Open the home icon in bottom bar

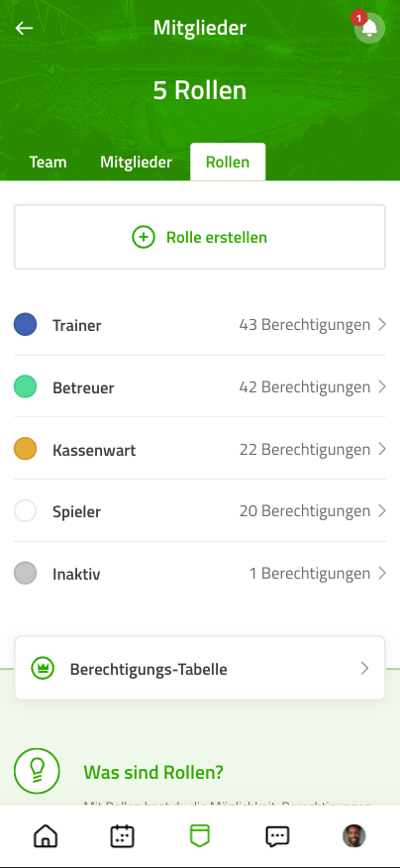[x=46, y=836]
